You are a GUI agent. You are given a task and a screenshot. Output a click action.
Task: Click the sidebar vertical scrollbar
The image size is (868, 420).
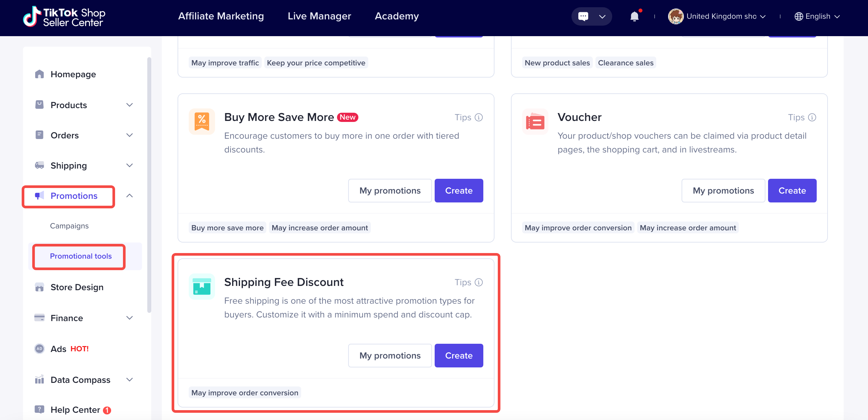tap(149, 185)
